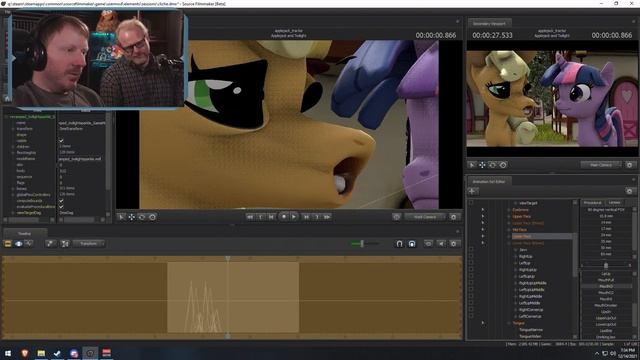Toggle the computeBounds checkbox
The height and width of the screenshot is (360, 640).
coord(61,201)
